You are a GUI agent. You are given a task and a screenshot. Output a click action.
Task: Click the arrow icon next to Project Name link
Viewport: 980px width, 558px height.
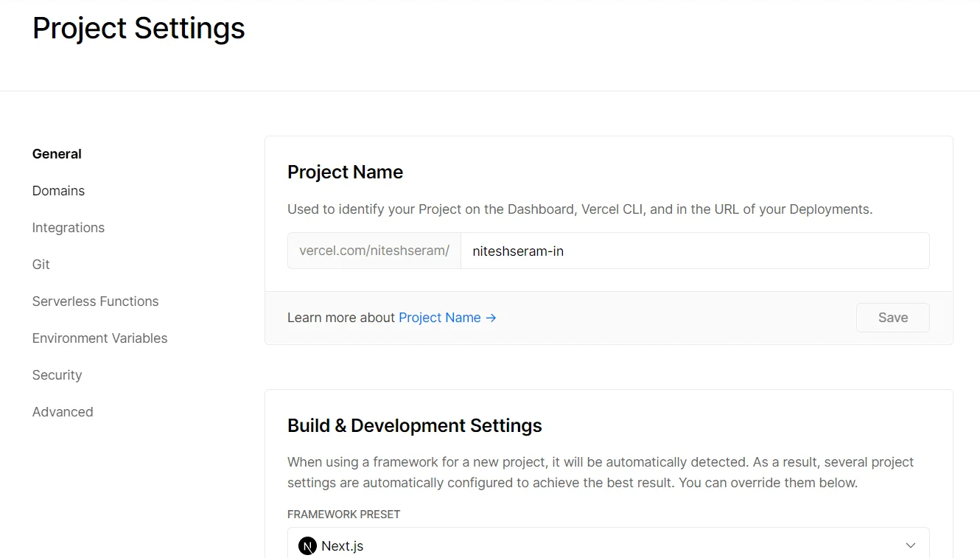pyautogui.click(x=489, y=318)
